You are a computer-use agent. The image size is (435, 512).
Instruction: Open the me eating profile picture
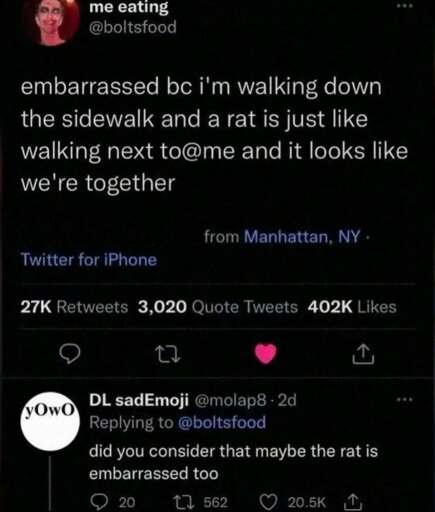coord(53,20)
